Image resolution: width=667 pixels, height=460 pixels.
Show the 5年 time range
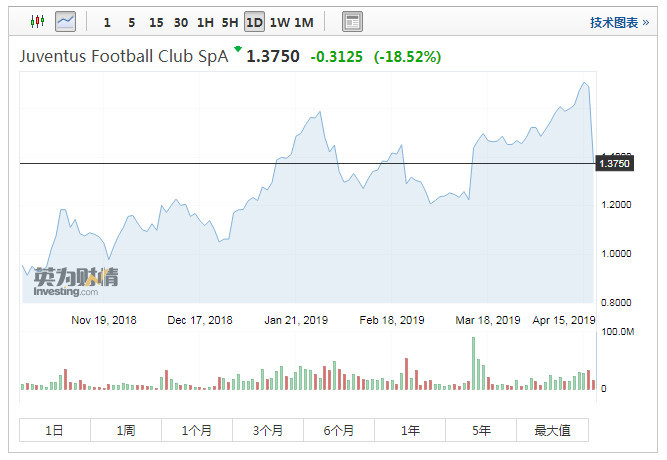(x=481, y=430)
